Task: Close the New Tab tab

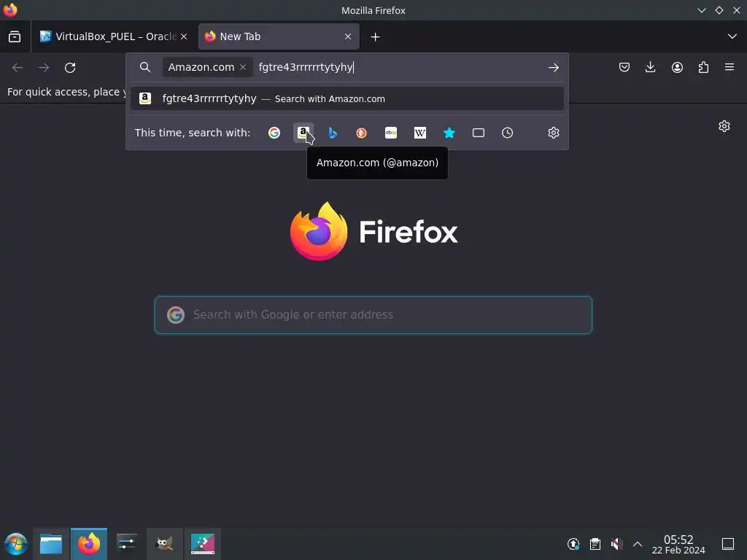Action: (x=348, y=36)
